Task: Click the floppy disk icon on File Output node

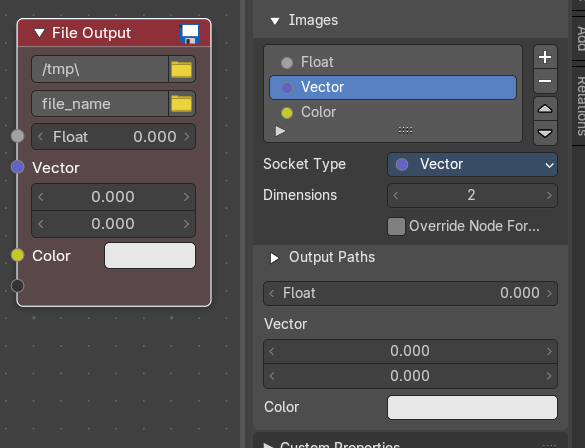Action: [190, 34]
